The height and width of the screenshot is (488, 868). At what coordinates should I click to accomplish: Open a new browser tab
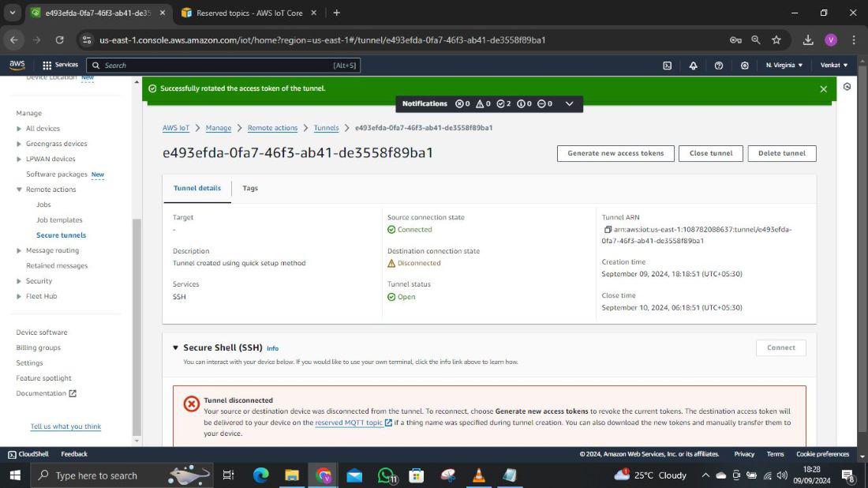[x=337, y=13]
